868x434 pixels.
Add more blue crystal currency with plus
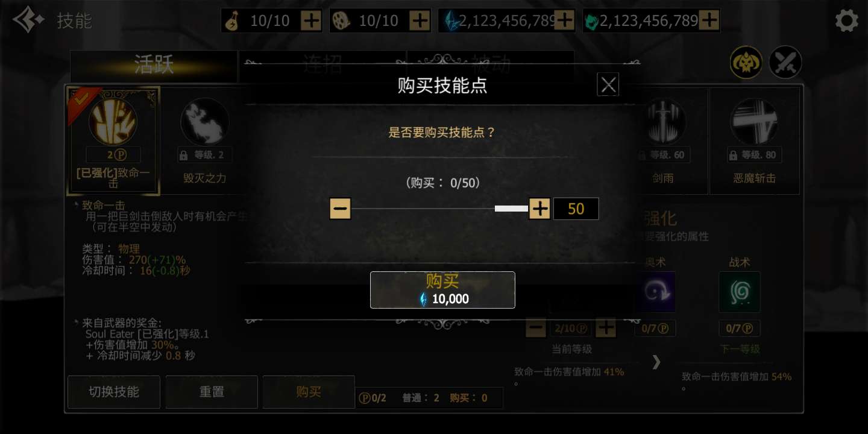pyautogui.click(x=564, y=20)
